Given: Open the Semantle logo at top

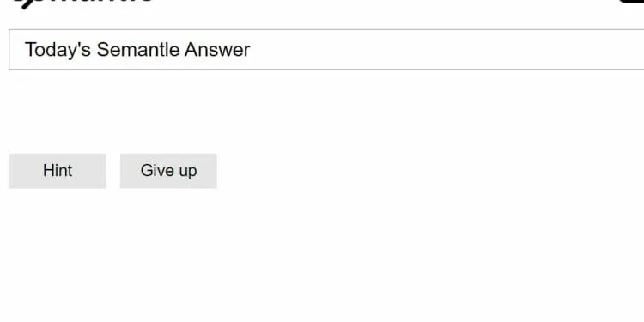Looking at the screenshot, I should tap(82, 3).
